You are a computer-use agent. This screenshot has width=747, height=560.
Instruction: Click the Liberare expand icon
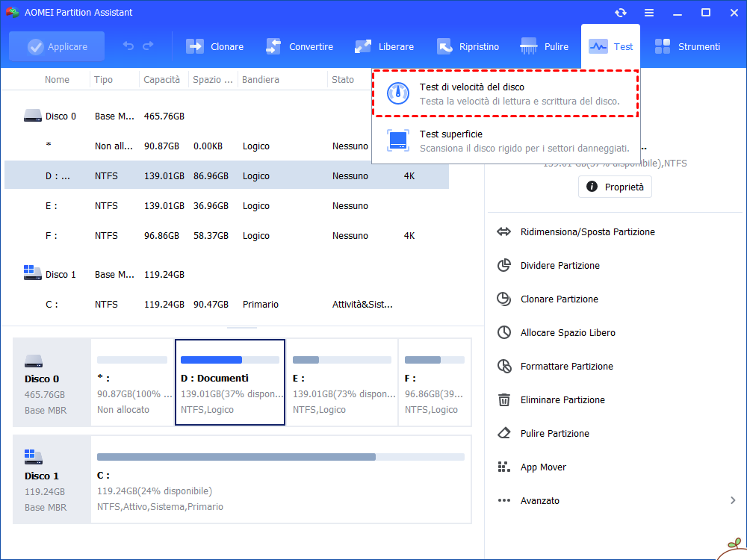[x=362, y=46]
